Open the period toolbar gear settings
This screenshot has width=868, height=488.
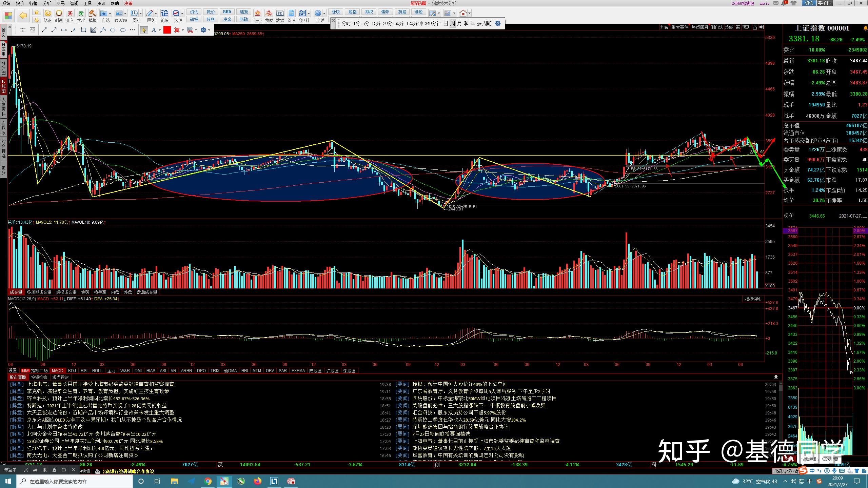click(x=498, y=23)
